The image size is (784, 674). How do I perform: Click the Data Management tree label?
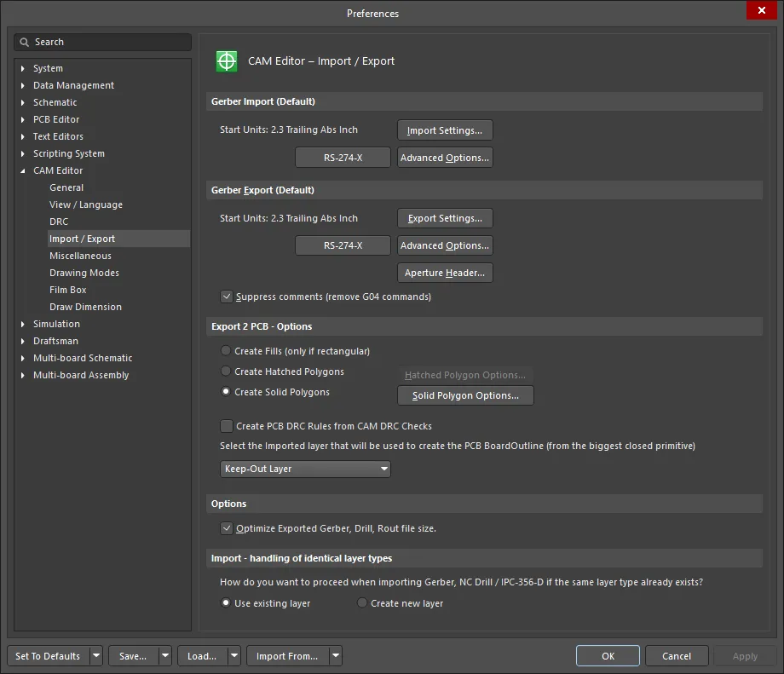pos(73,85)
